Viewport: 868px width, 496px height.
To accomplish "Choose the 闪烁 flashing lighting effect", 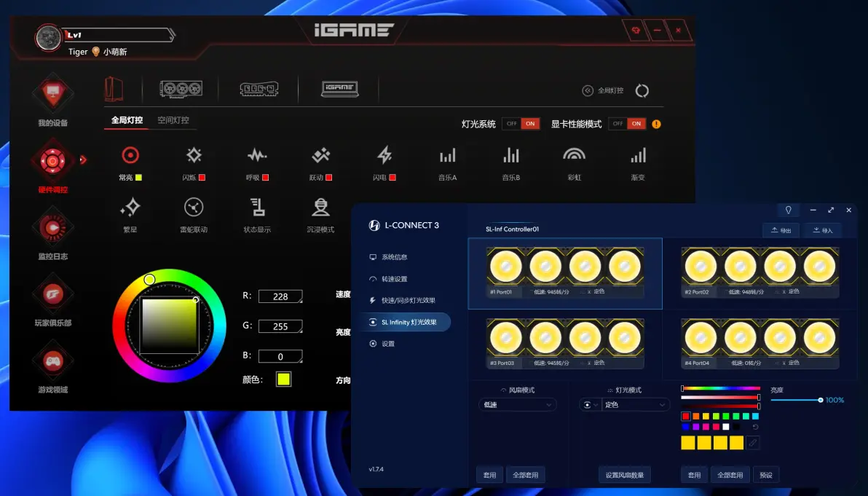I will tap(194, 163).
